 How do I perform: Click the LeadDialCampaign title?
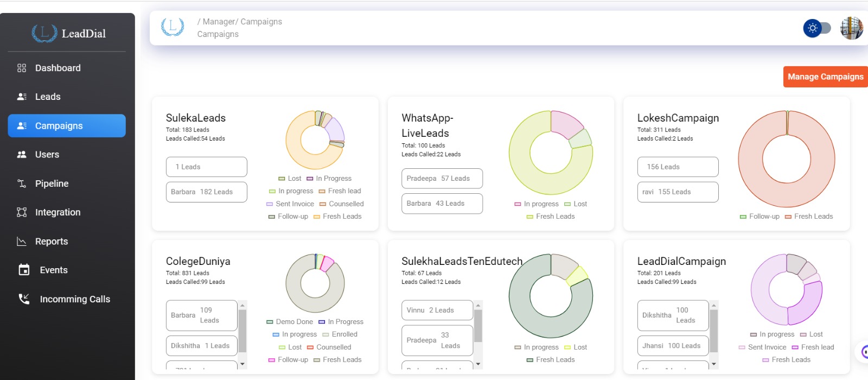[681, 261]
